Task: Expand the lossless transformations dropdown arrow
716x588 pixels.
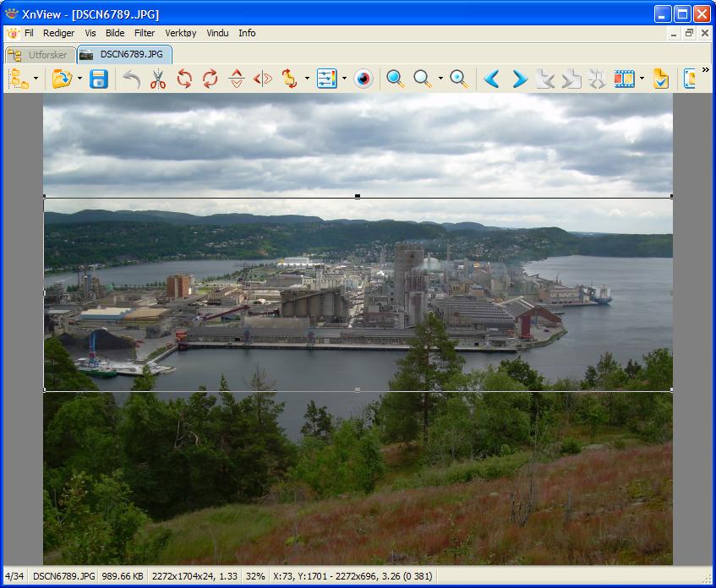Action: (x=307, y=79)
